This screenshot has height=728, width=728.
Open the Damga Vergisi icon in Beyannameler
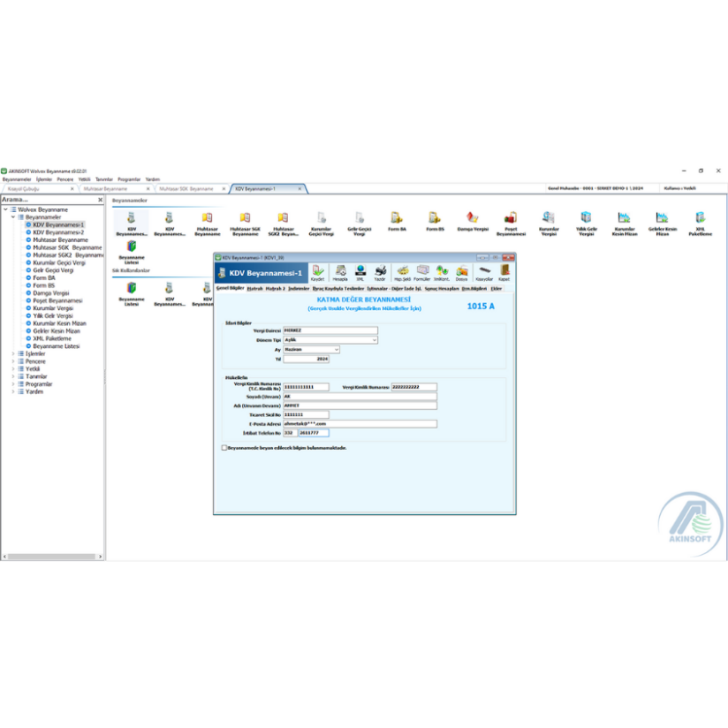(x=473, y=221)
